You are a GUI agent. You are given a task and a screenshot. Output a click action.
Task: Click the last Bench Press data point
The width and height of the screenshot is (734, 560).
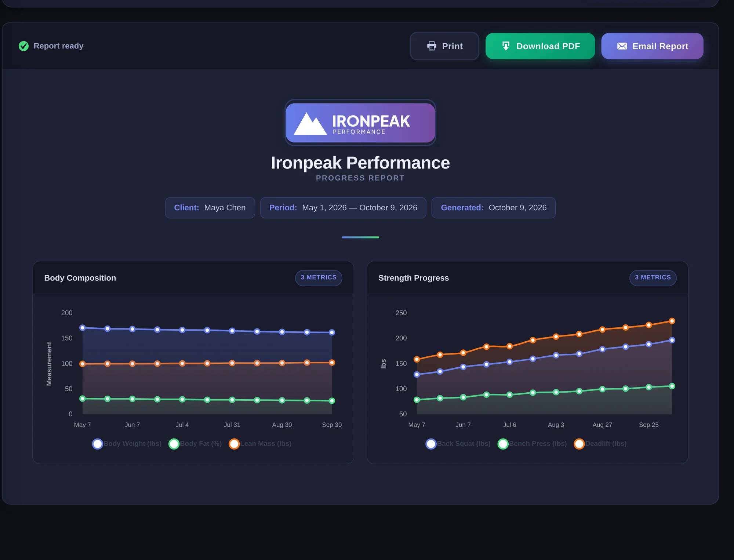tap(672, 386)
